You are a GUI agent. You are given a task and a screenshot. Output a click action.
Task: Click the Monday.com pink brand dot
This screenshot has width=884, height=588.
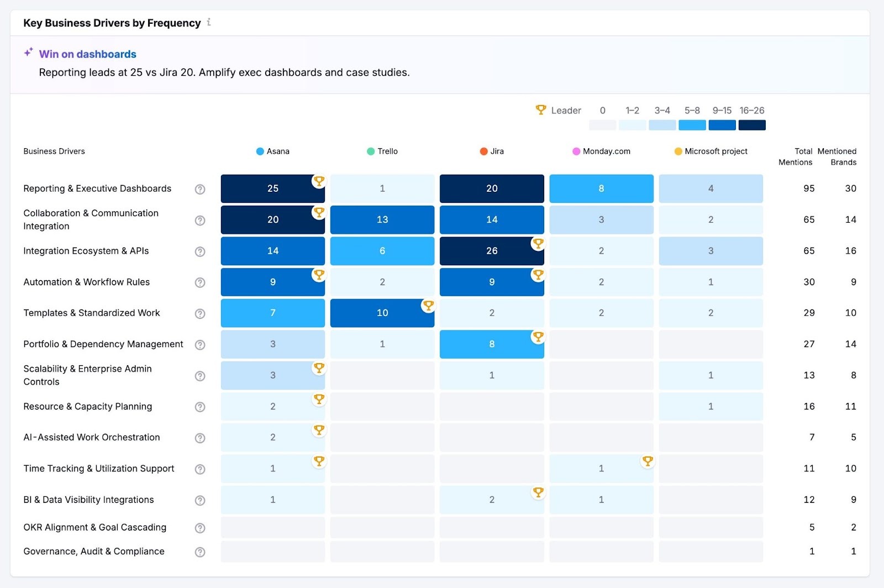(x=576, y=151)
